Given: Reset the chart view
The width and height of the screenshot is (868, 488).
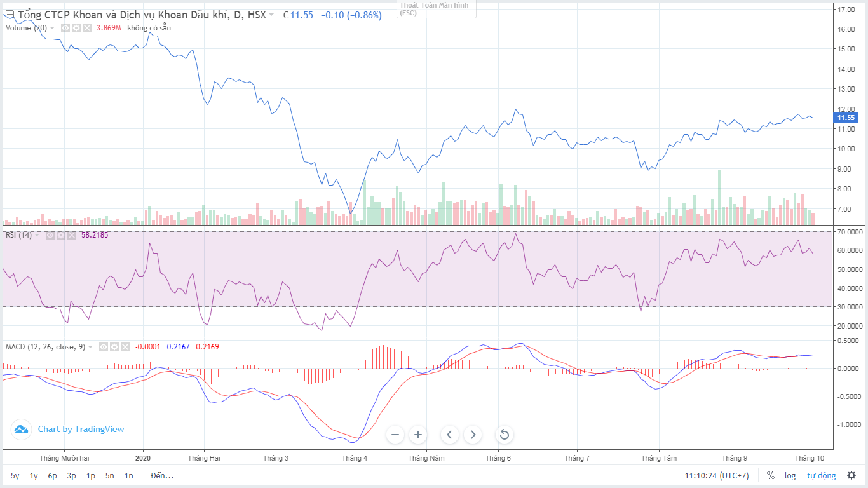Looking at the screenshot, I should pyautogui.click(x=505, y=435).
